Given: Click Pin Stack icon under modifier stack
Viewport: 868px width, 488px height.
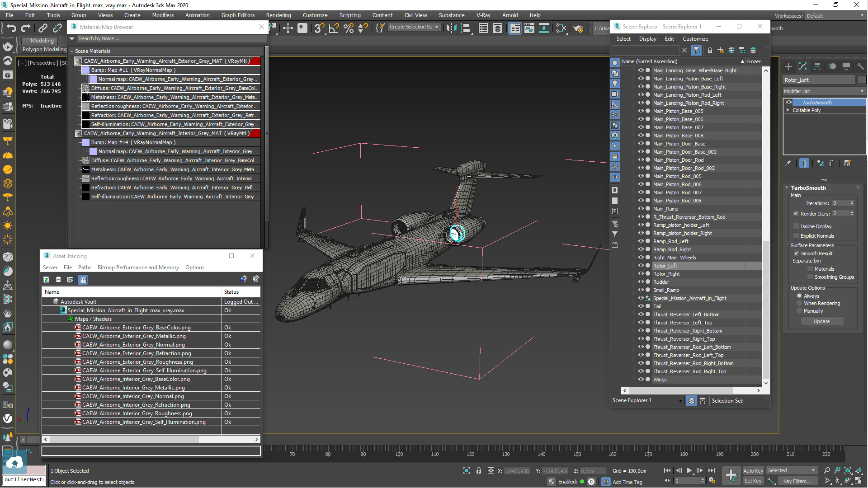Looking at the screenshot, I should tap(788, 163).
